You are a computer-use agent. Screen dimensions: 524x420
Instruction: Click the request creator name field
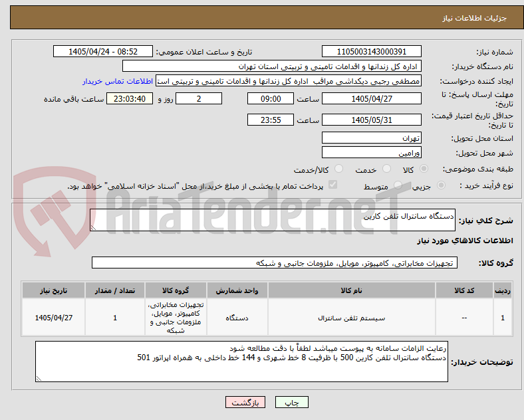(289, 81)
